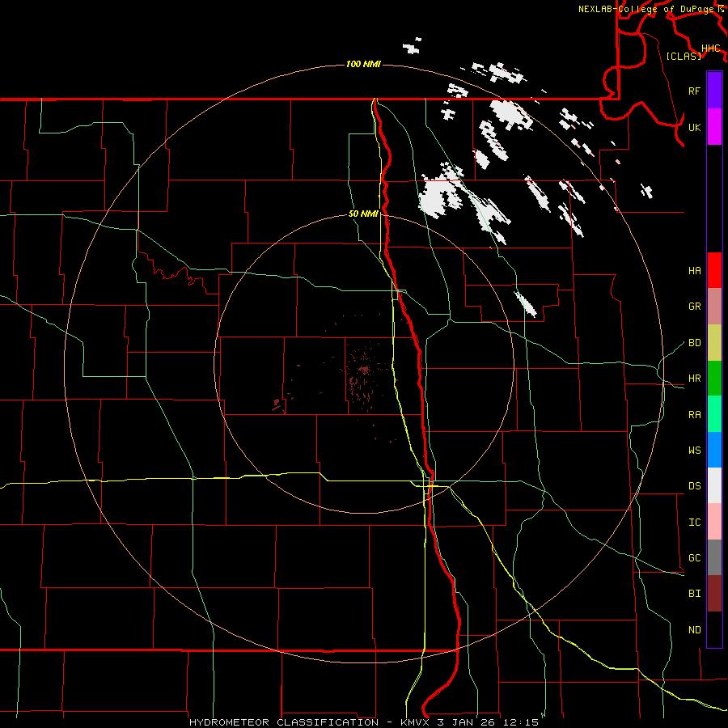Click the 'HR' legend label
728x728 pixels.
point(694,379)
